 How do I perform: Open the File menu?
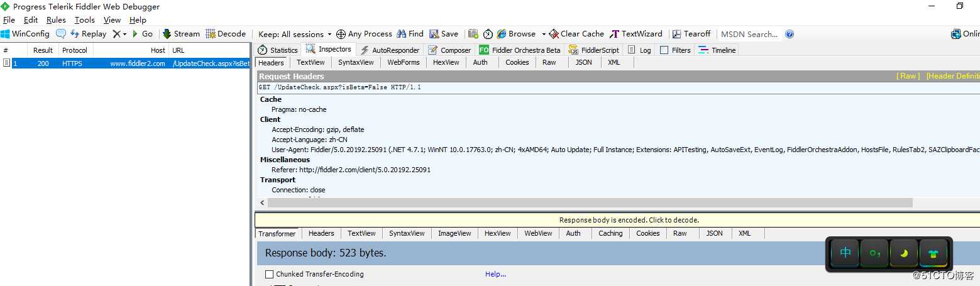9,19
